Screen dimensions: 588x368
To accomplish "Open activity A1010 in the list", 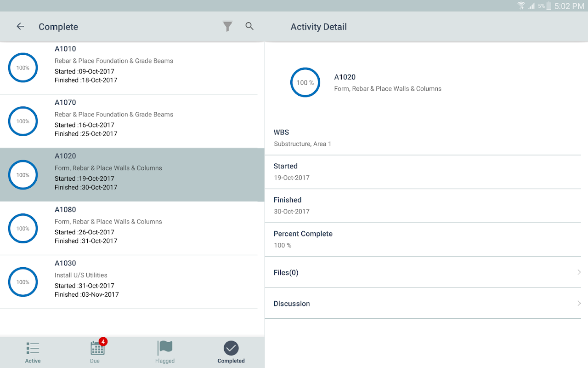I will pos(129,68).
